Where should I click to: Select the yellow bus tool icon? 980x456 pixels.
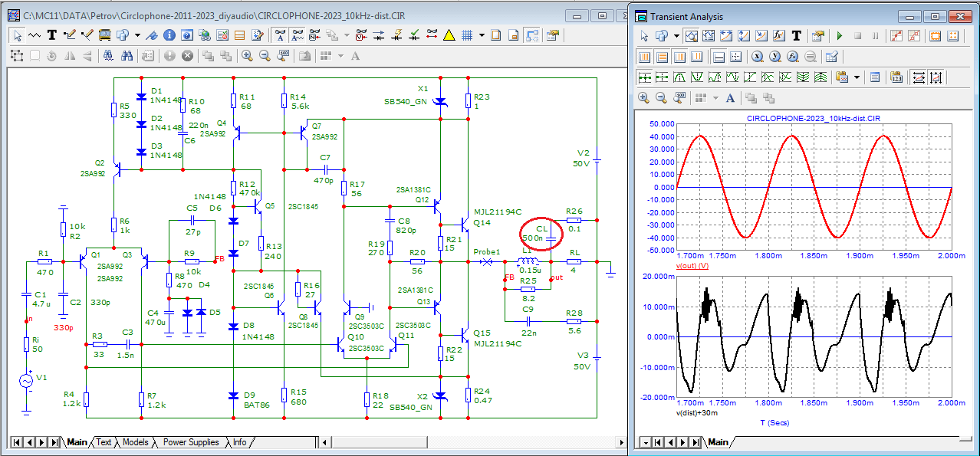click(105, 35)
